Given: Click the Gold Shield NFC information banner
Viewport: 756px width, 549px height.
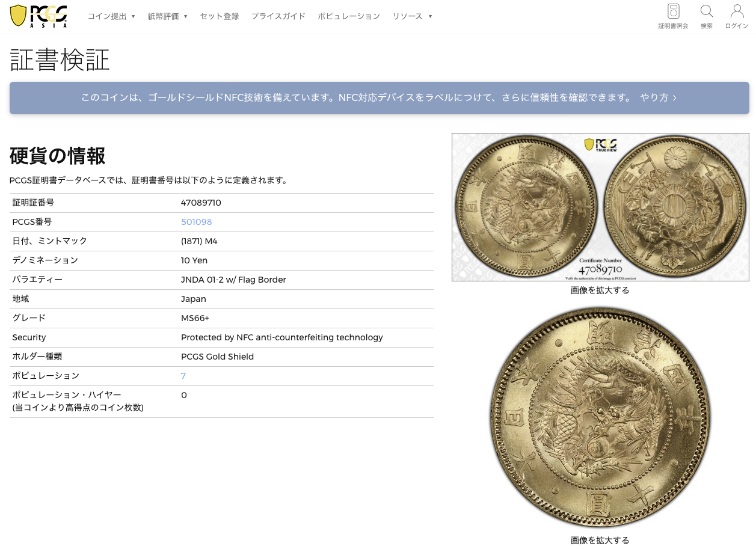Looking at the screenshot, I should 380,97.
